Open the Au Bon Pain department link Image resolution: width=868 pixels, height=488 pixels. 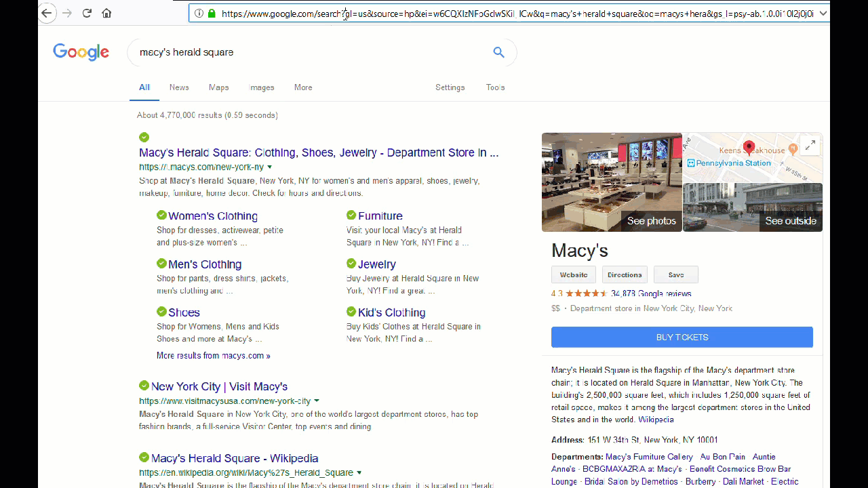(x=723, y=457)
